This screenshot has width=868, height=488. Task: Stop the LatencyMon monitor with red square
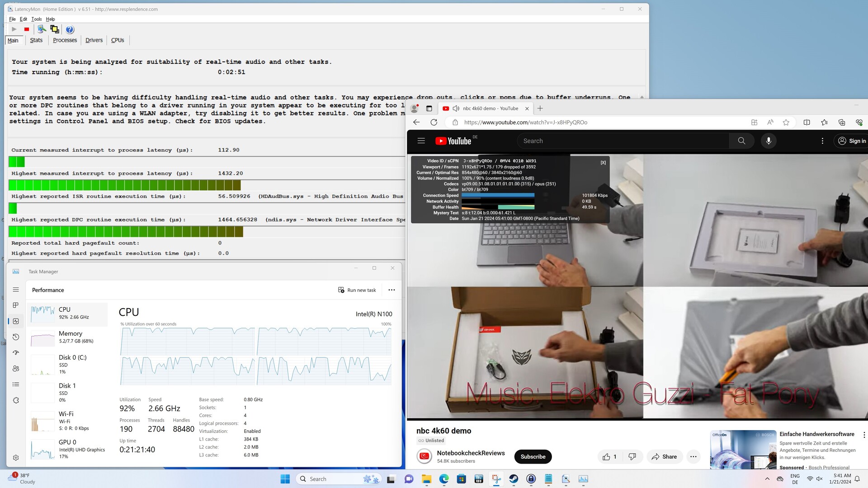point(27,29)
